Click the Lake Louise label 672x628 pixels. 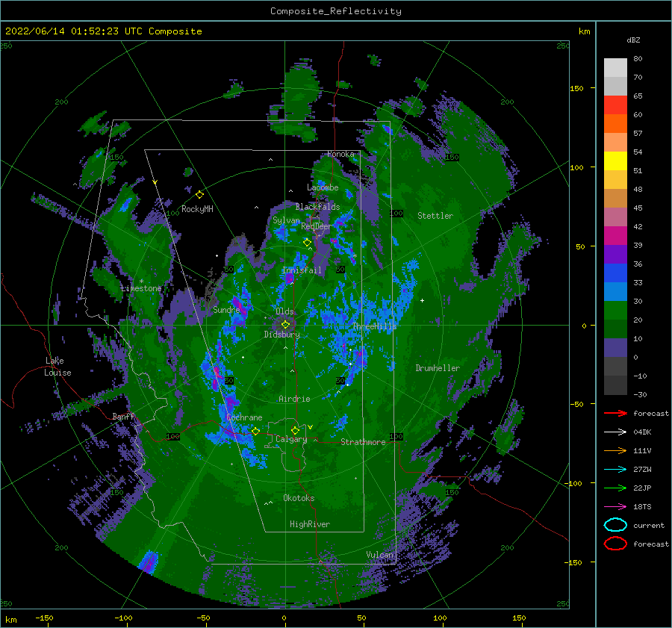pyautogui.click(x=57, y=367)
